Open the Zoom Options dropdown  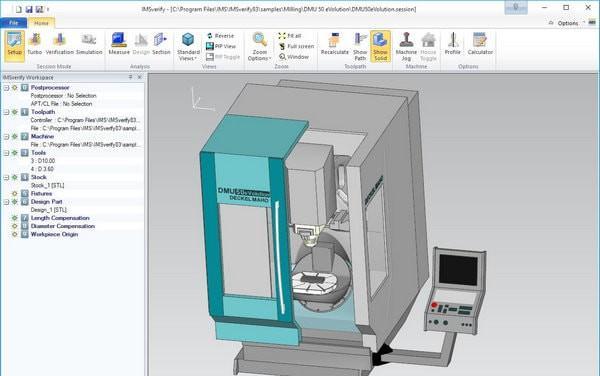(x=259, y=47)
